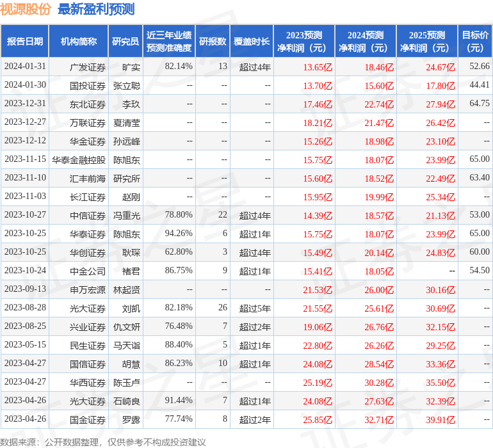493x448 pixels.
Task: Select 华泰金融控股 institution cell
Action: [x=79, y=160]
